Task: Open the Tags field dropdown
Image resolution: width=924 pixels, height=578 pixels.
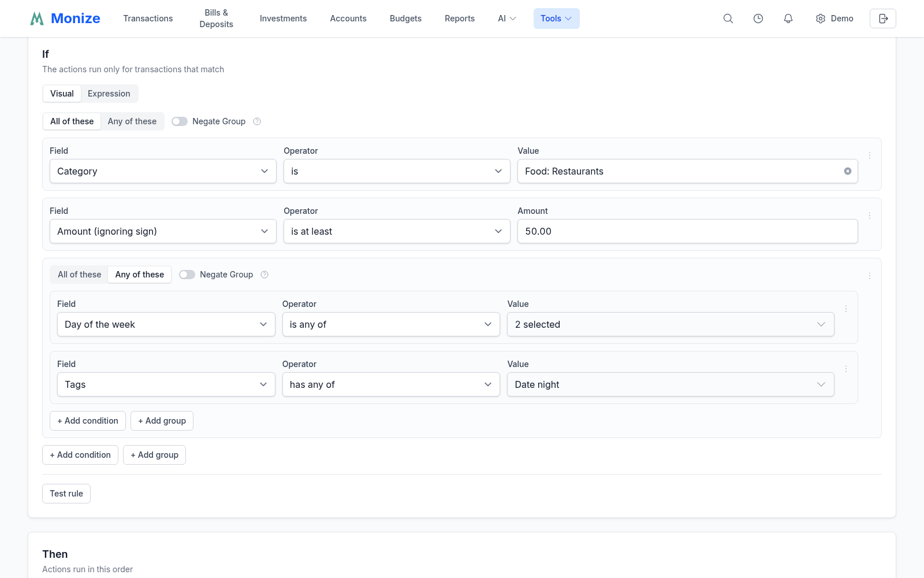Action: [166, 384]
